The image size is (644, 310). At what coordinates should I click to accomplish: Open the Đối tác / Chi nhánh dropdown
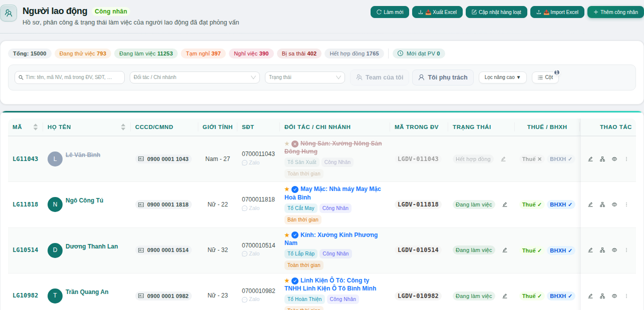[x=194, y=77]
